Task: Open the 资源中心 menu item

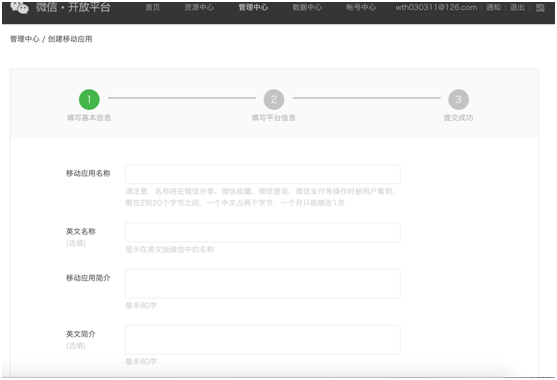Action: point(199,7)
